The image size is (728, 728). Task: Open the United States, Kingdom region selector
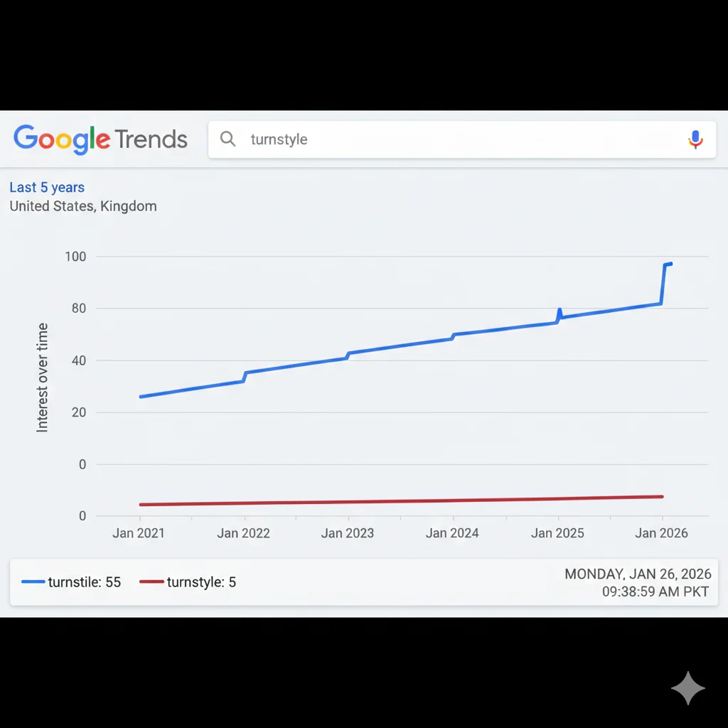(83, 206)
